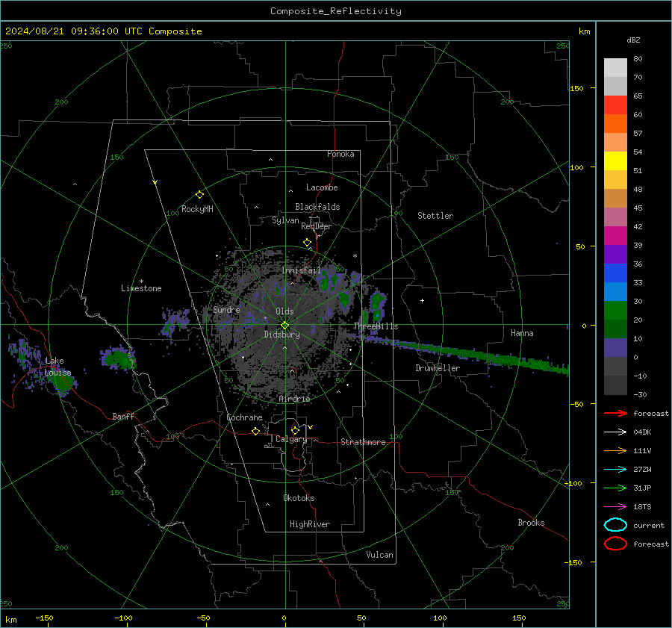Select the 65 dBZ red color swatch
Viewport: 672px width, 628px height.
click(x=615, y=105)
